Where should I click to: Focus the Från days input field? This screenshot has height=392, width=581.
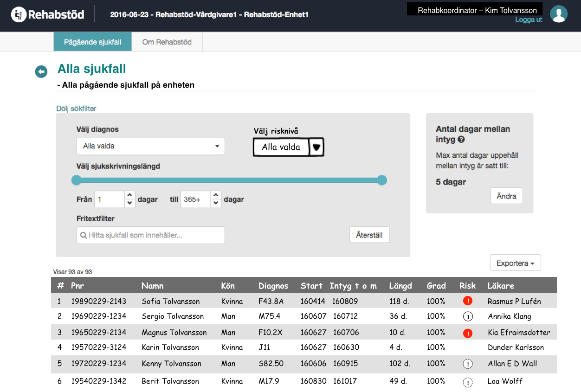click(x=110, y=199)
